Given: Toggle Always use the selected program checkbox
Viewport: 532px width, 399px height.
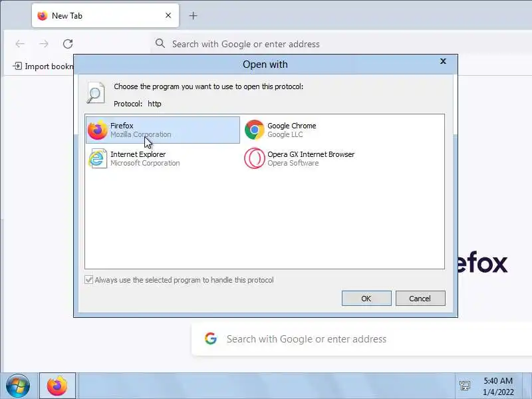Looking at the screenshot, I should coord(89,280).
